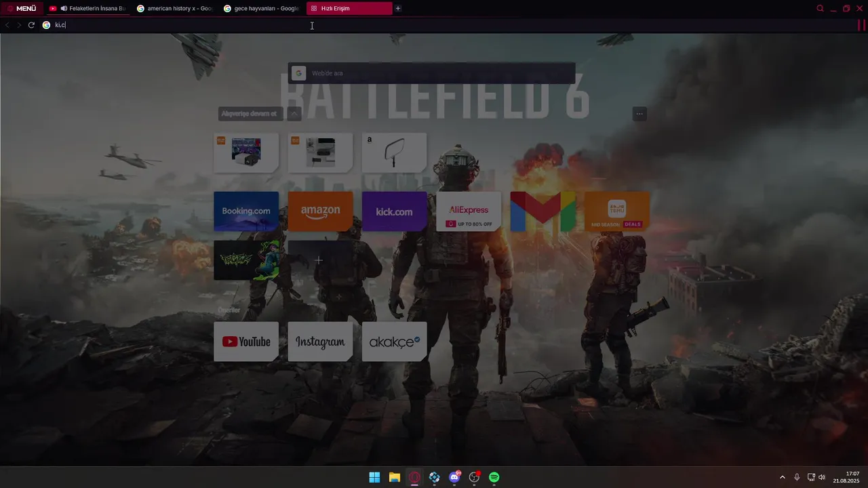This screenshot has width=868, height=488.
Task: Click the microphone tray icon
Action: click(x=797, y=477)
